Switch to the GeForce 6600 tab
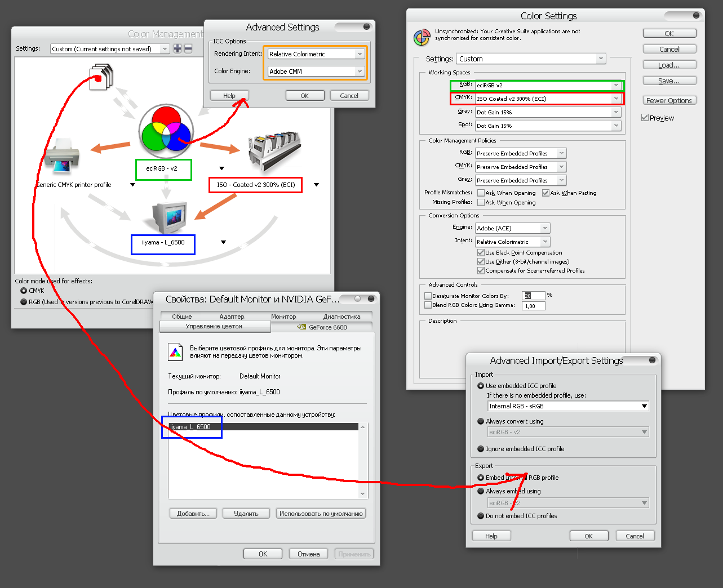This screenshot has height=588, width=723. coord(322,327)
